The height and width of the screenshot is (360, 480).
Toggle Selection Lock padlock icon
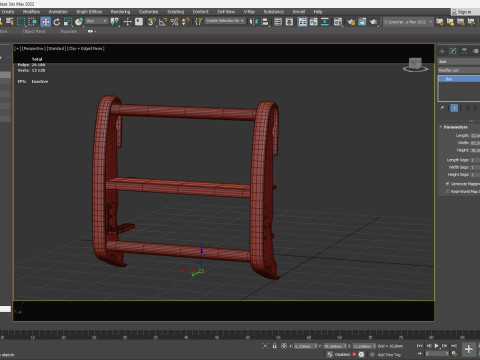coord(274,346)
